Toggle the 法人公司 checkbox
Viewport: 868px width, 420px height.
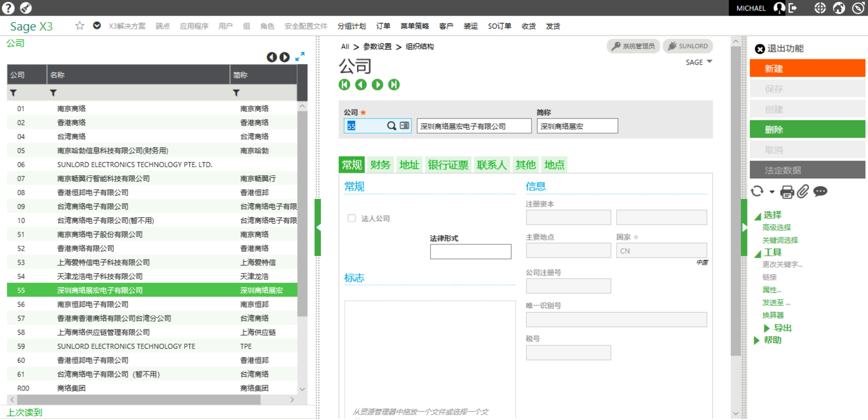click(x=352, y=218)
